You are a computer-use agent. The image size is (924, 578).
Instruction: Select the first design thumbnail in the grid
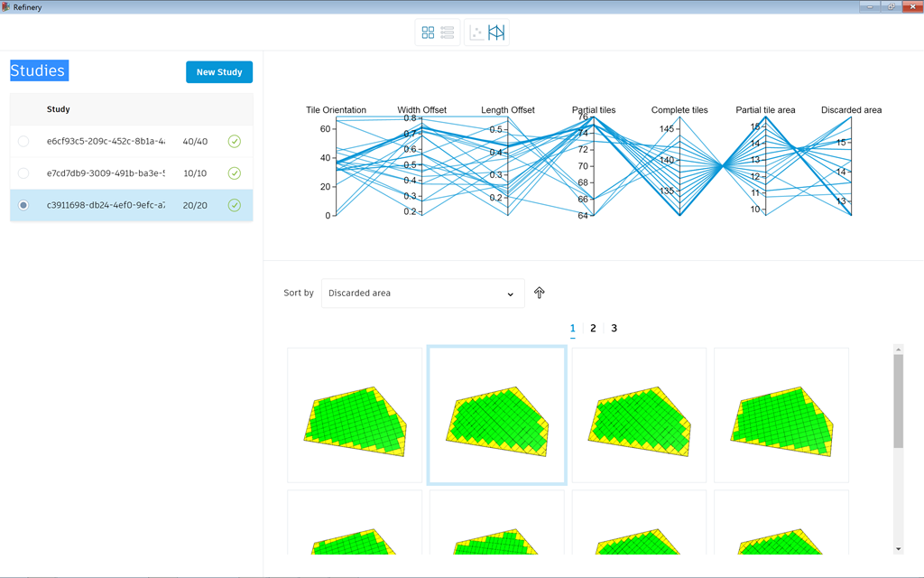point(355,415)
